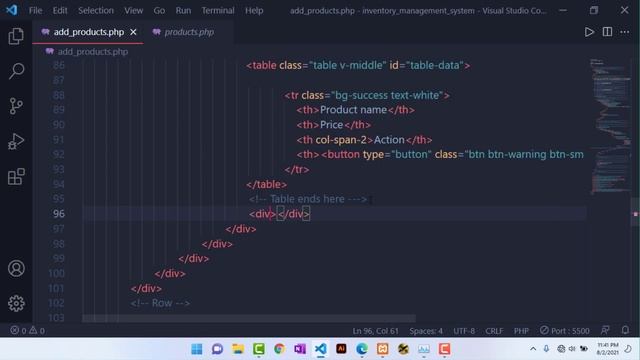Screen dimensions: 640x360
Task: Open the Search view in the activity bar
Action: [16, 71]
